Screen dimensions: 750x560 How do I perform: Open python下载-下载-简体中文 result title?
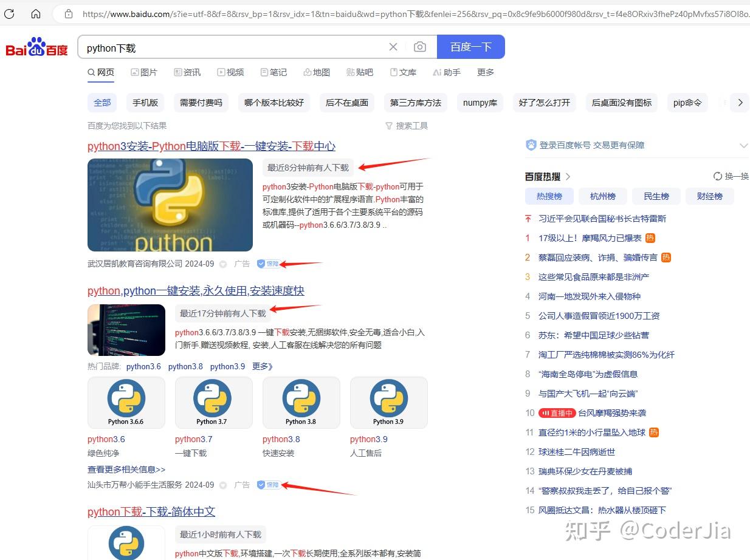pyautogui.click(x=151, y=512)
